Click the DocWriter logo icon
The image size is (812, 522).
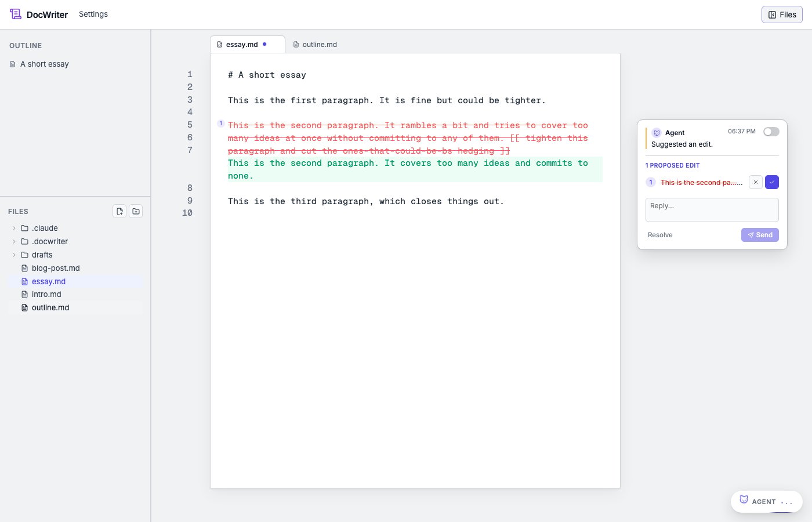(16, 14)
